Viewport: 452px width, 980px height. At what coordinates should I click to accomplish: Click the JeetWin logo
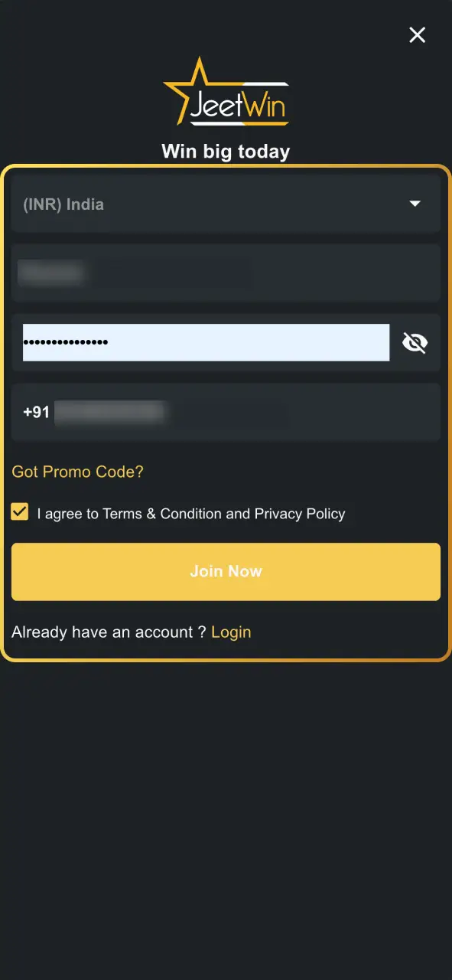tap(226, 91)
